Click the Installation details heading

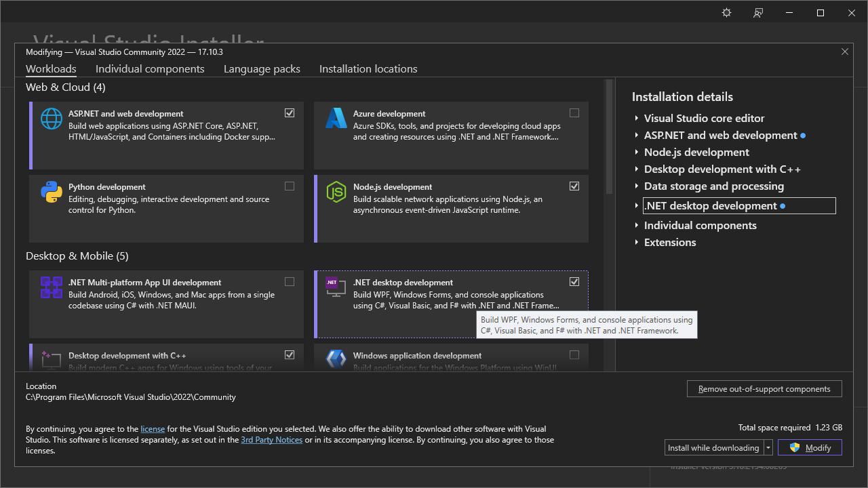[682, 97]
